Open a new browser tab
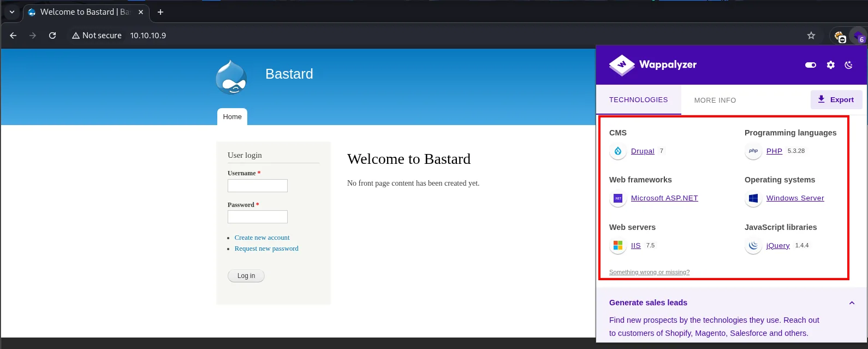 click(x=160, y=12)
